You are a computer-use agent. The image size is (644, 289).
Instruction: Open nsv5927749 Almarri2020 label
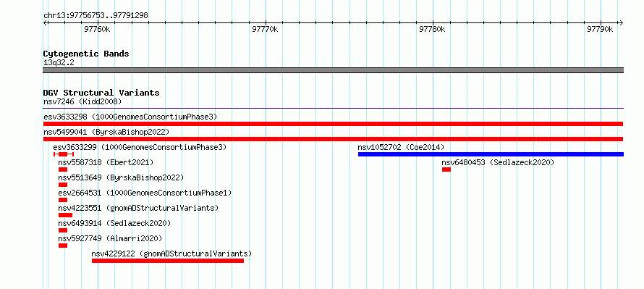[110, 238]
